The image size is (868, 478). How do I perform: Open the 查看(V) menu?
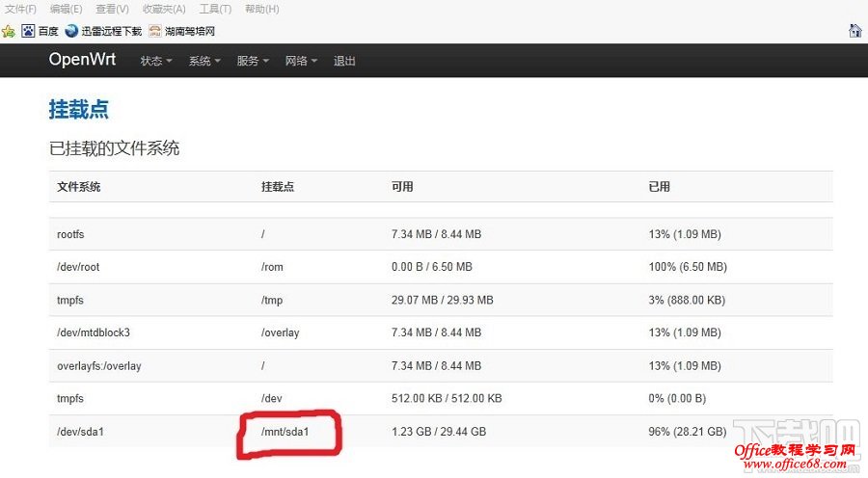point(113,9)
